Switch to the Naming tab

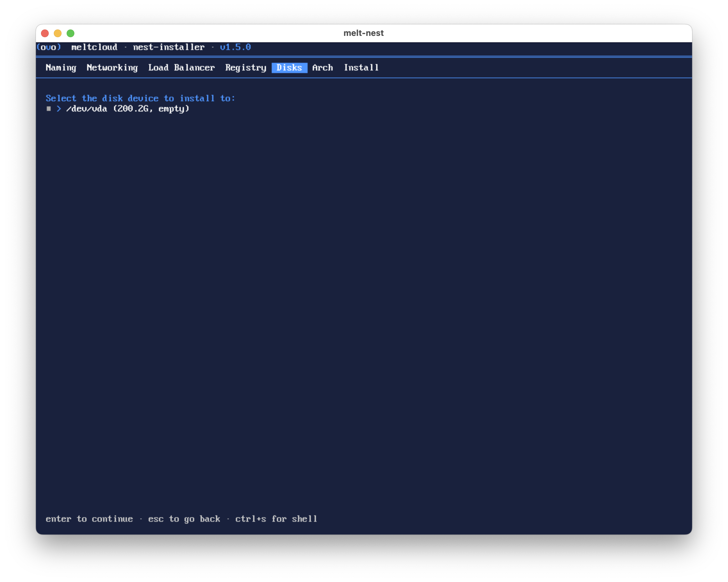click(x=61, y=68)
